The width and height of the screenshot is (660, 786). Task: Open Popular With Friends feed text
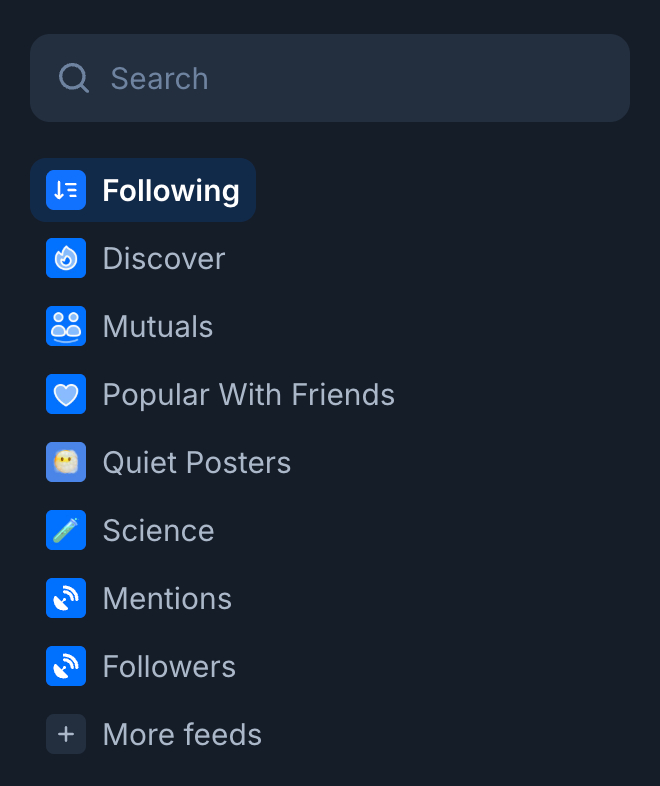pyautogui.click(x=249, y=394)
